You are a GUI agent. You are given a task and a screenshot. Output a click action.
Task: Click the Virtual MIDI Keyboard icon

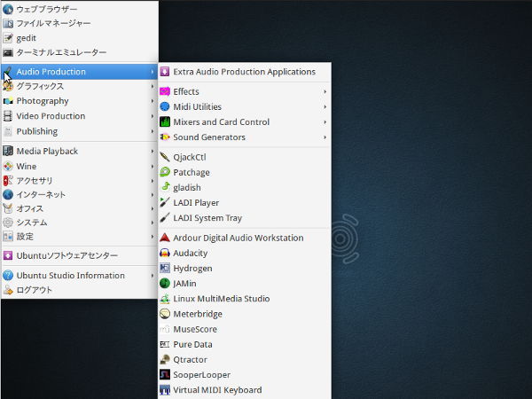pyautogui.click(x=165, y=390)
